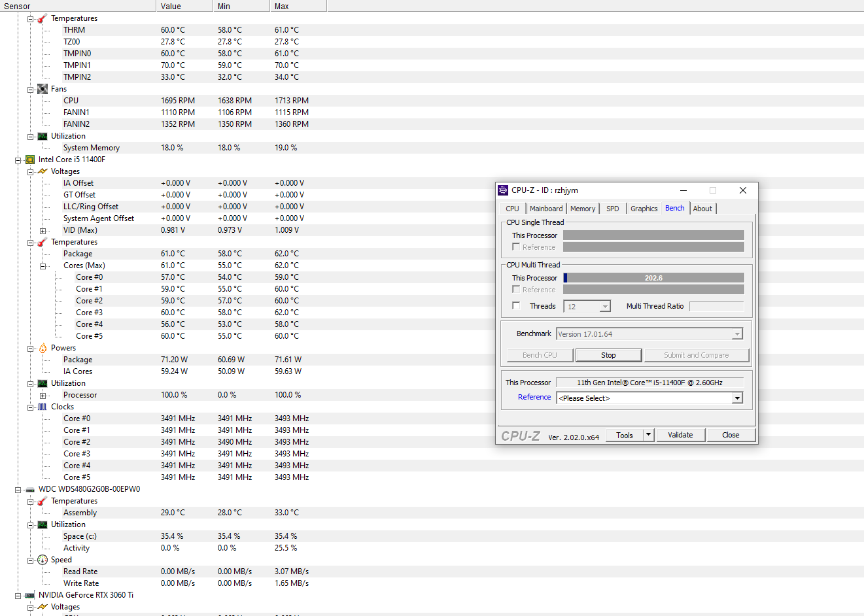This screenshot has height=616, width=864.
Task: Click the 1695 RPM CPU fan value
Action: tap(178, 101)
